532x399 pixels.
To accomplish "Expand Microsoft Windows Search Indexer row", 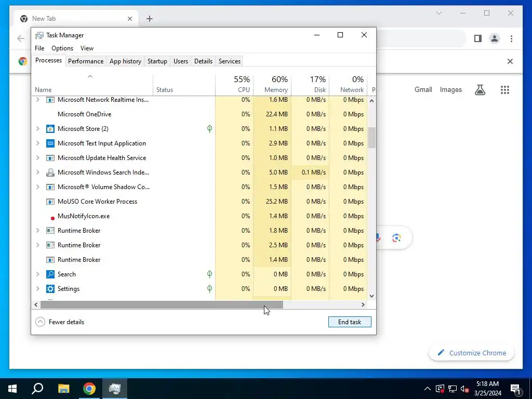I will [37, 172].
